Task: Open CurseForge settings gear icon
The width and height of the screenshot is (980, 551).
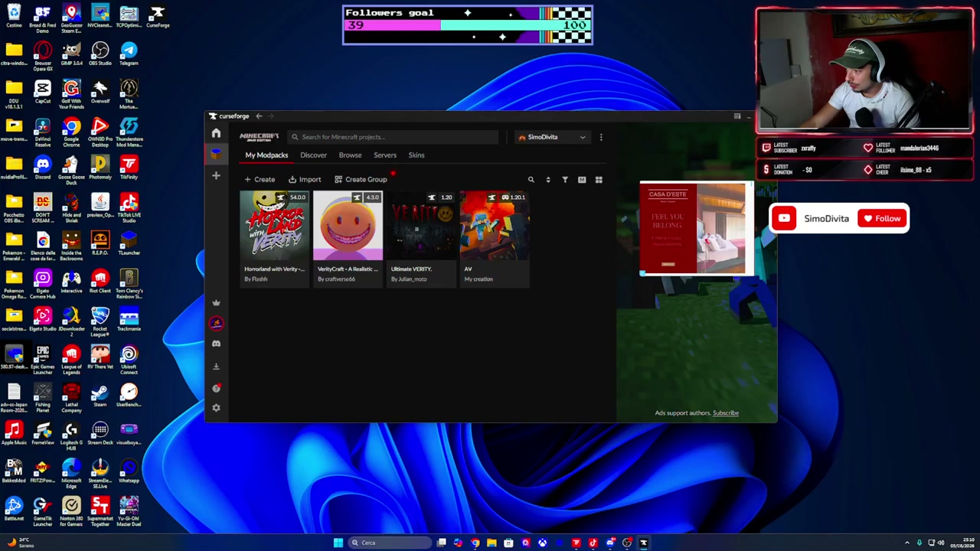Action: [x=216, y=408]
